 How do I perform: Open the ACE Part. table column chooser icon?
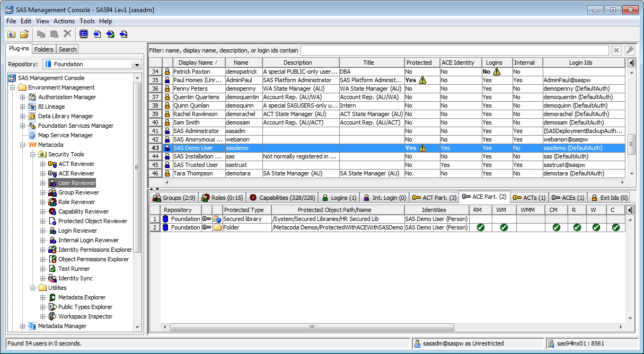point(630,210)
